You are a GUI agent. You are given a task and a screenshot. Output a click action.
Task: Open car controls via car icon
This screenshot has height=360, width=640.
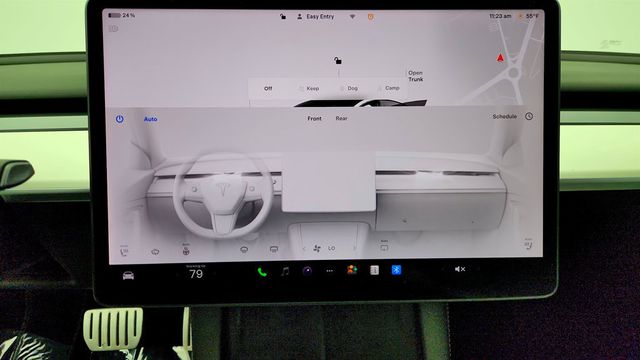point(128,276)
